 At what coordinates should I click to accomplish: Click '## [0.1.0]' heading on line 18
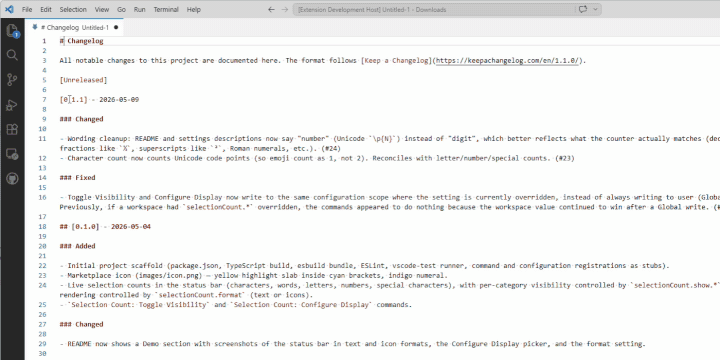tap(79, 226)
